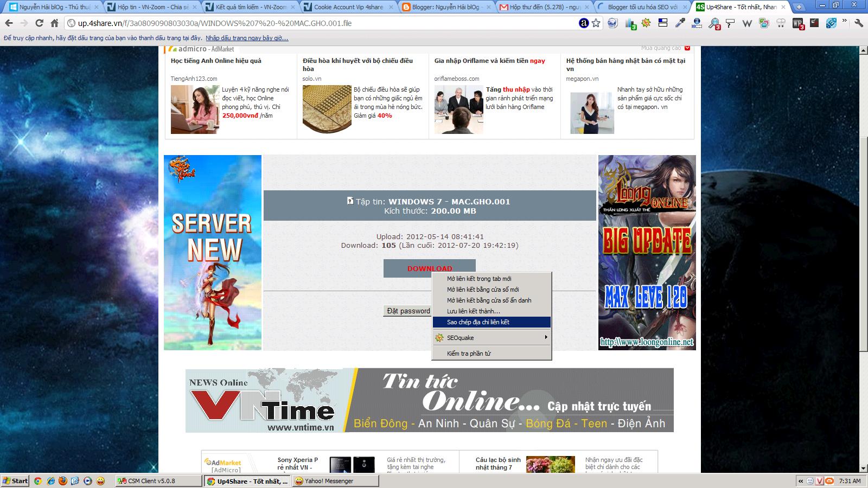
Task: Choose 'Lưu liên kết thành...' from context menu
Action: (492, 311)
